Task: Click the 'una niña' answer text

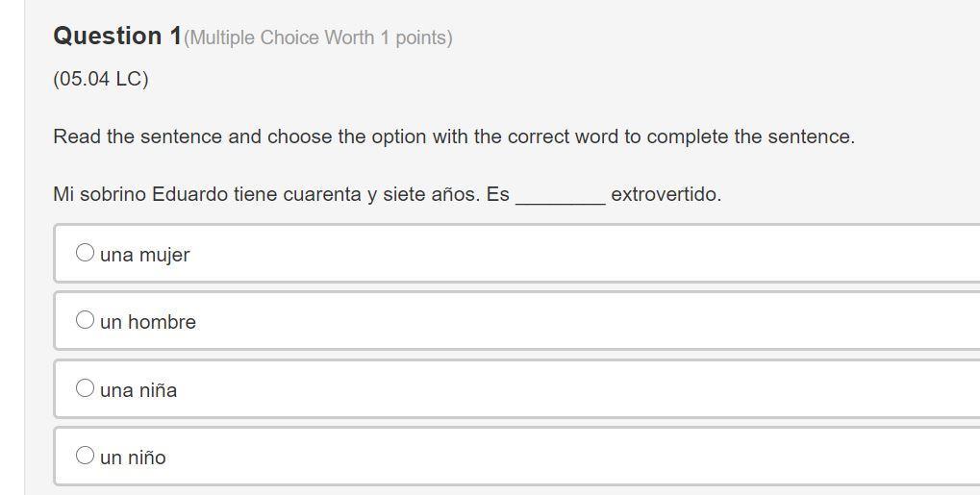Action: 138,390
